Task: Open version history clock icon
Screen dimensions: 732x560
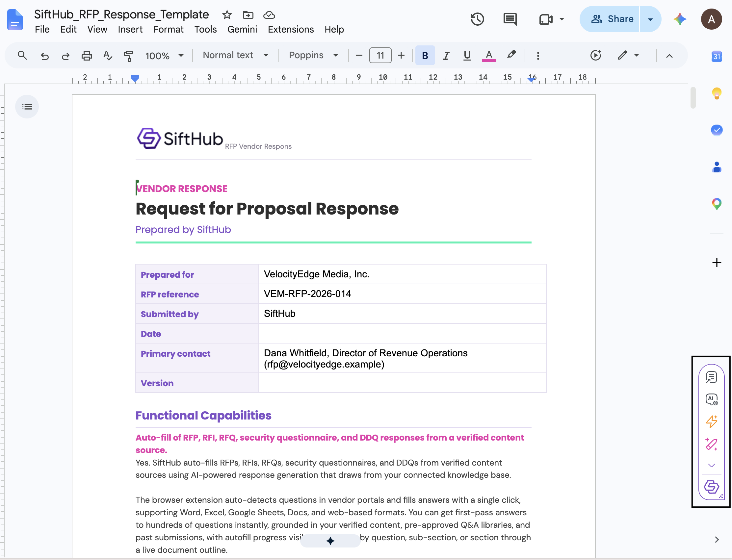Action: click(477, 19)
